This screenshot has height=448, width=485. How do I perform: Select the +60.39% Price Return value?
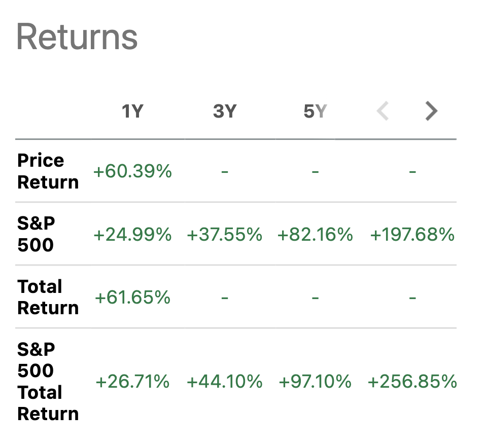tap(133, 171)
